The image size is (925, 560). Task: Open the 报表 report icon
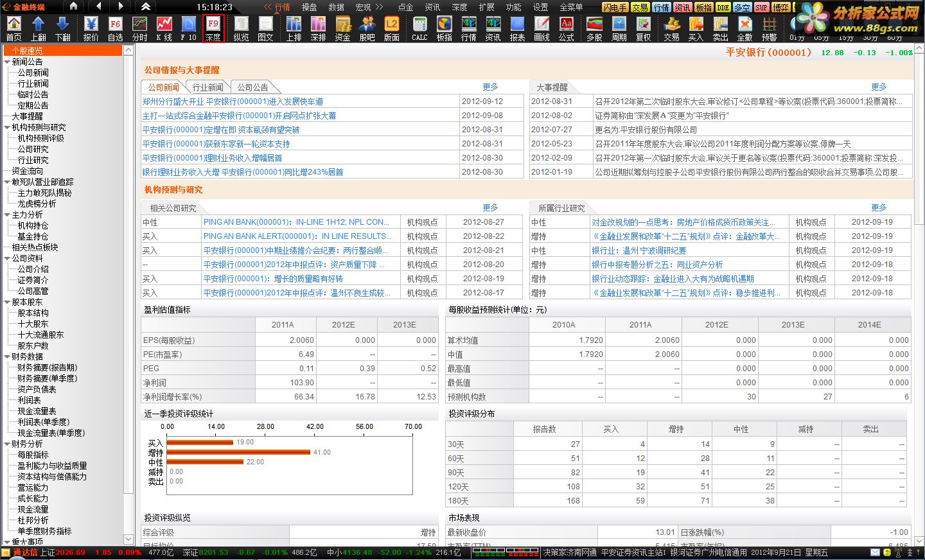pos(518,28)
